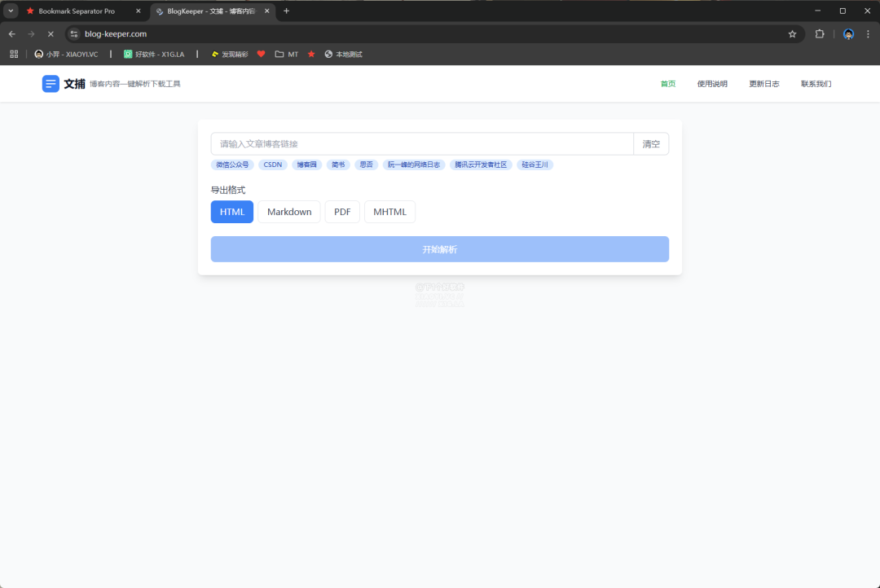Click the 清空 clear button
The height and width of the screenshot is (588, 880).
coord(651,144)
